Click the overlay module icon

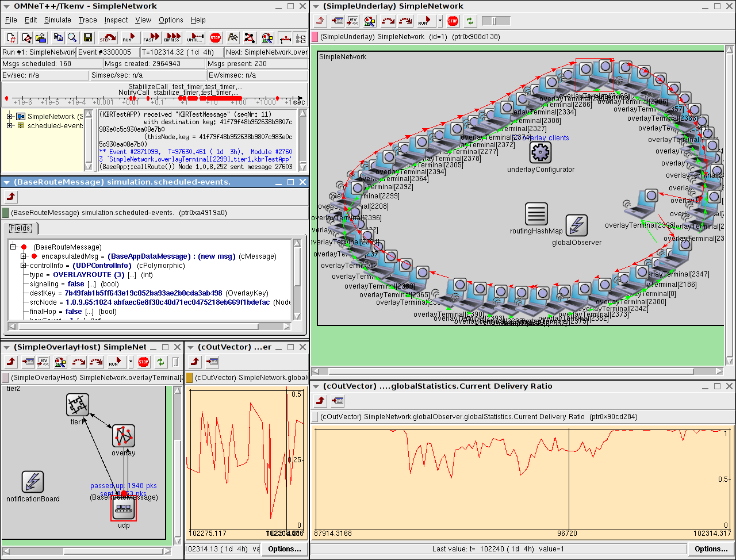coord(123,436)
